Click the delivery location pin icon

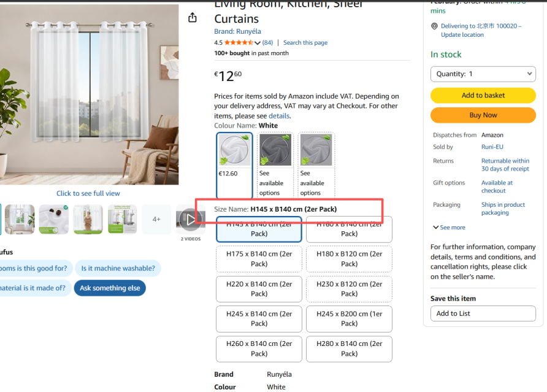434,26
